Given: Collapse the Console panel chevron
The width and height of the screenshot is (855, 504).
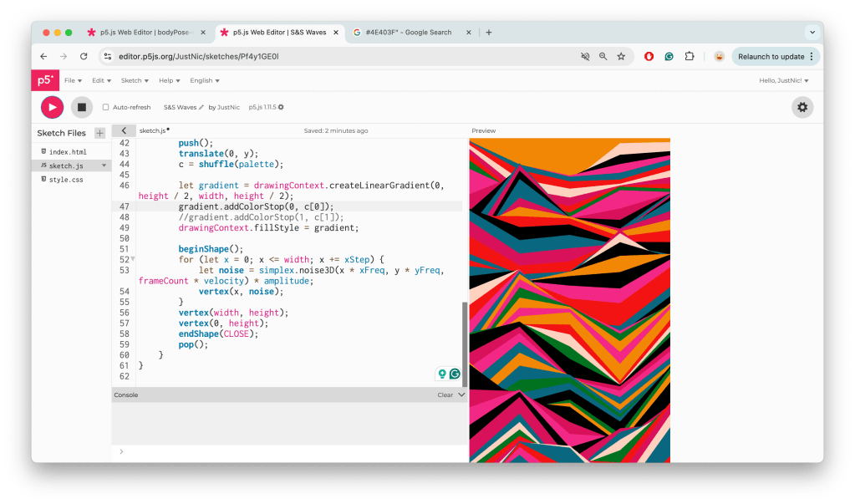Looking at the screenshot, I should 461,395.
